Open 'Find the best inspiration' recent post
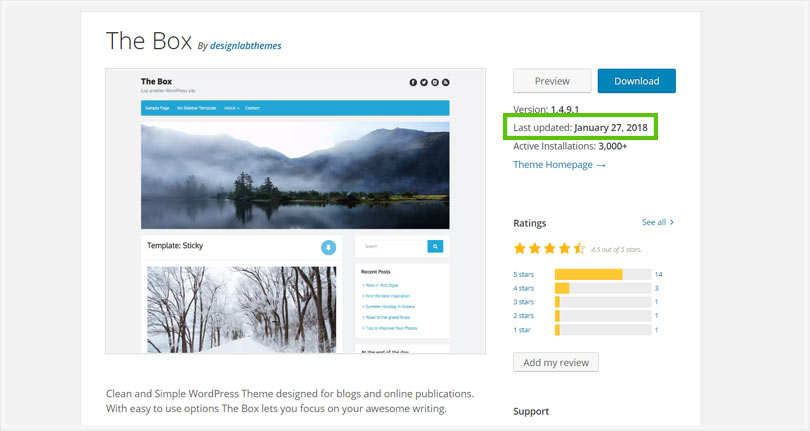The width and height of the screenshot is (810, 431). [386, 296]
